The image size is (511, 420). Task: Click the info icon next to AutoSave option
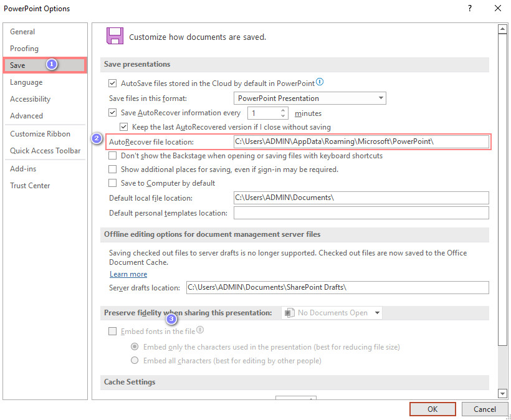tap(320, 82)
